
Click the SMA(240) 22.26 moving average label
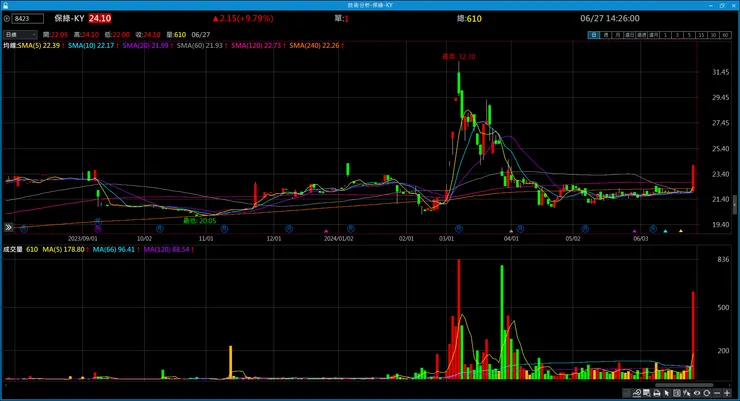[314, 45]
